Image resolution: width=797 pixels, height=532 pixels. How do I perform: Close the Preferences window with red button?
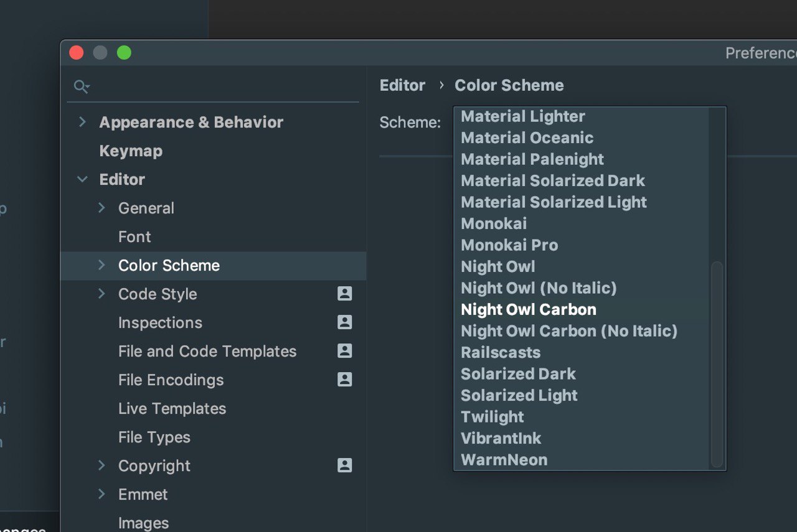coord(77,53)
